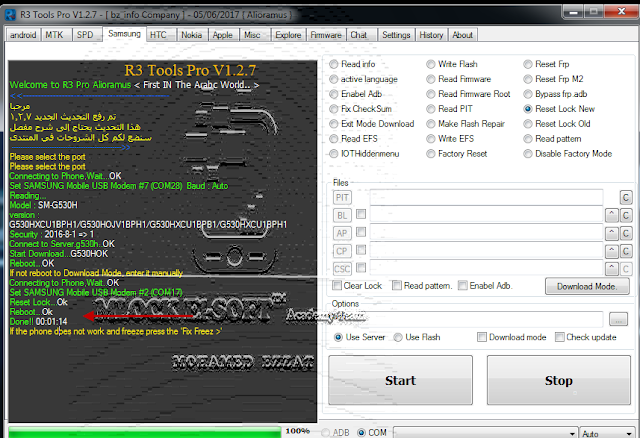640x438 pixels.
Task: Click the PIT file button
Action: tap(342, 198)
